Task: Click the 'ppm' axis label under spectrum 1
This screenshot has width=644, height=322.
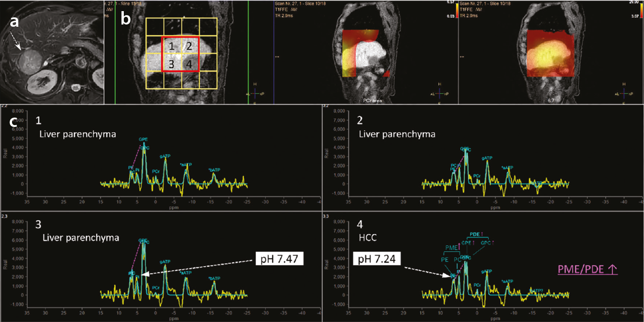Action: coord(173,207)
